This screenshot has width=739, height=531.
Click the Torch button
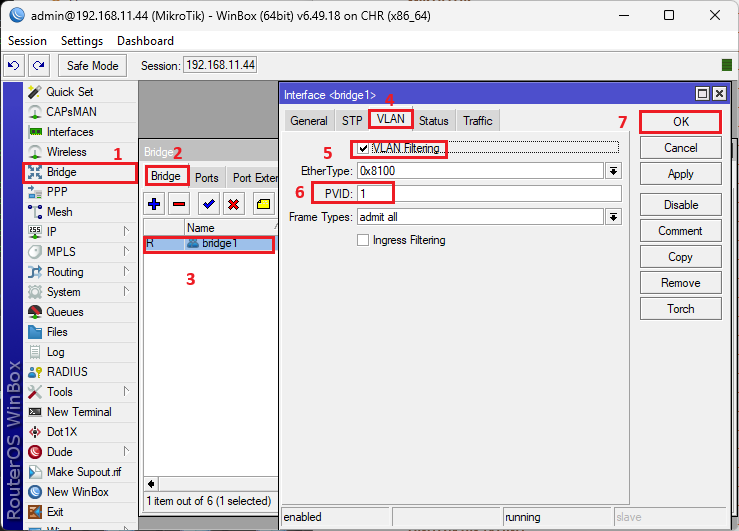coord(680,309)
